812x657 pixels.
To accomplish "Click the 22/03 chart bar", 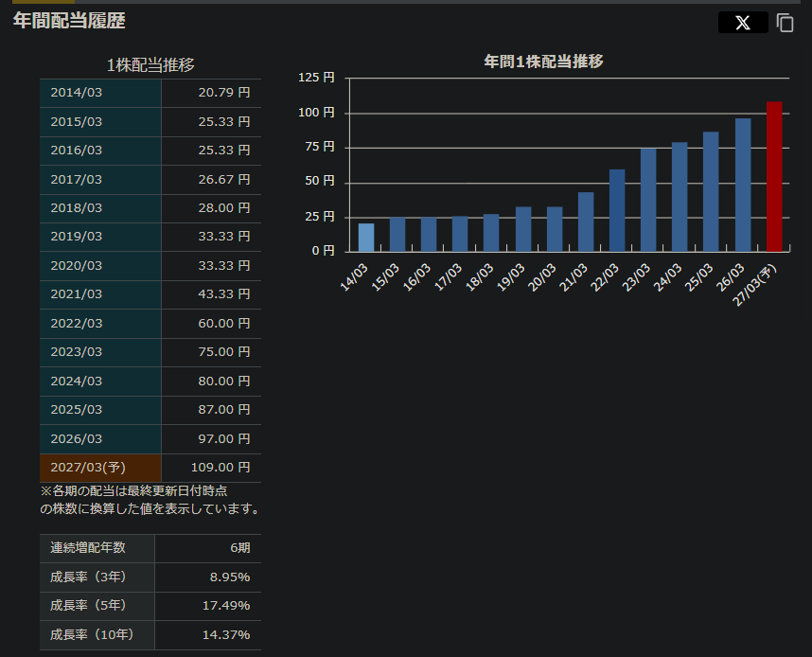I will [617, 210].
